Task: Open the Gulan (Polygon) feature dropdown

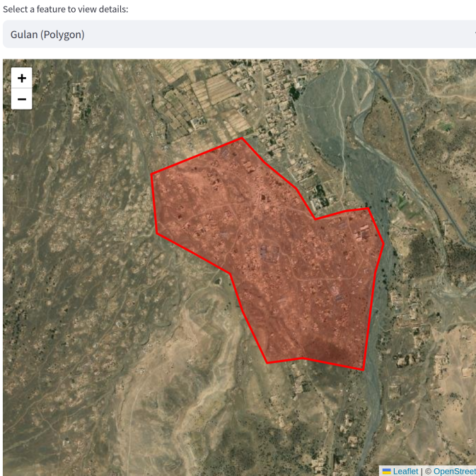Action: pyautogui.click(x=239, y=35)
